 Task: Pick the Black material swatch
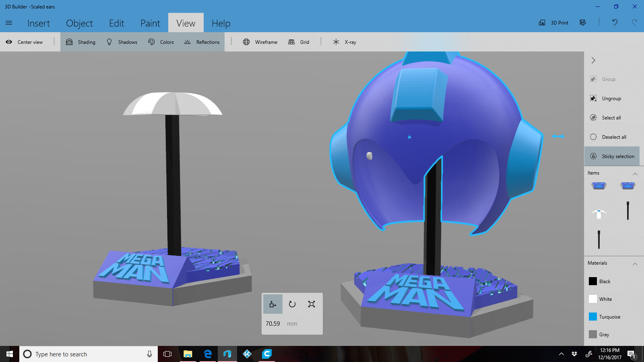[x=593, y=281]
